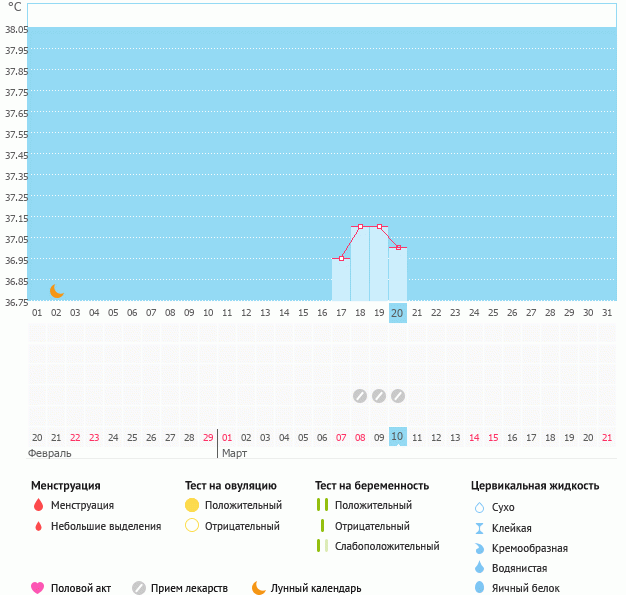Click the medication icon under cycle day 20
626x595 pixels.
coord(398,395)
